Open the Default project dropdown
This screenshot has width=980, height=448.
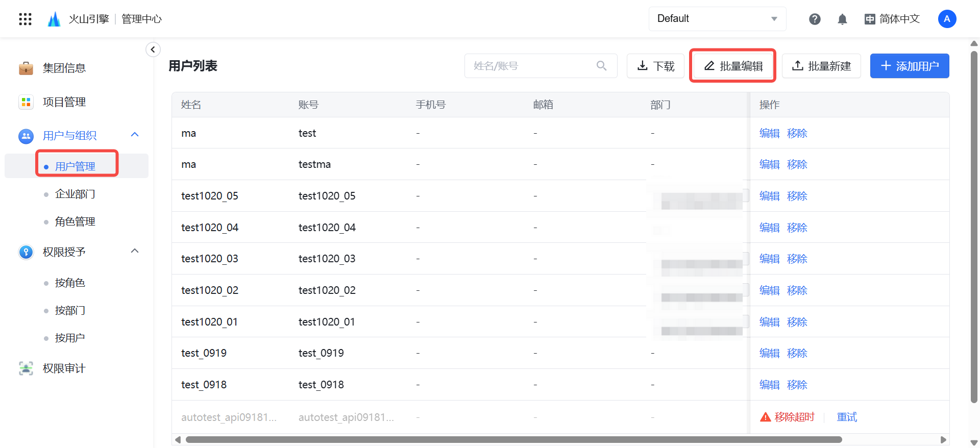[717, 19]
